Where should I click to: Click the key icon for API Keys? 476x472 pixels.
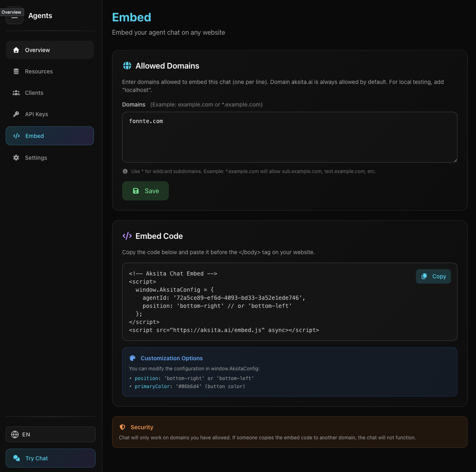[16, 114]
